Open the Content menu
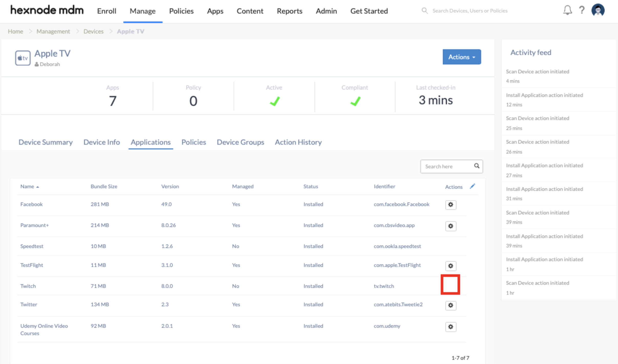 [250, 11]
